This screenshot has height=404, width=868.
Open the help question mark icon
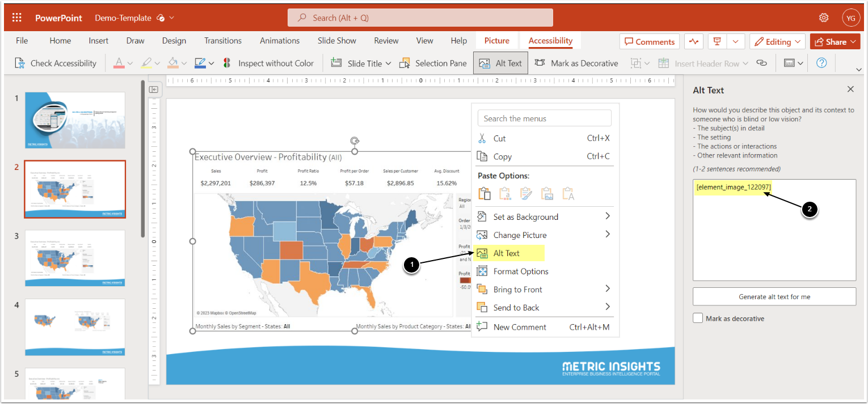pos(821,63)
